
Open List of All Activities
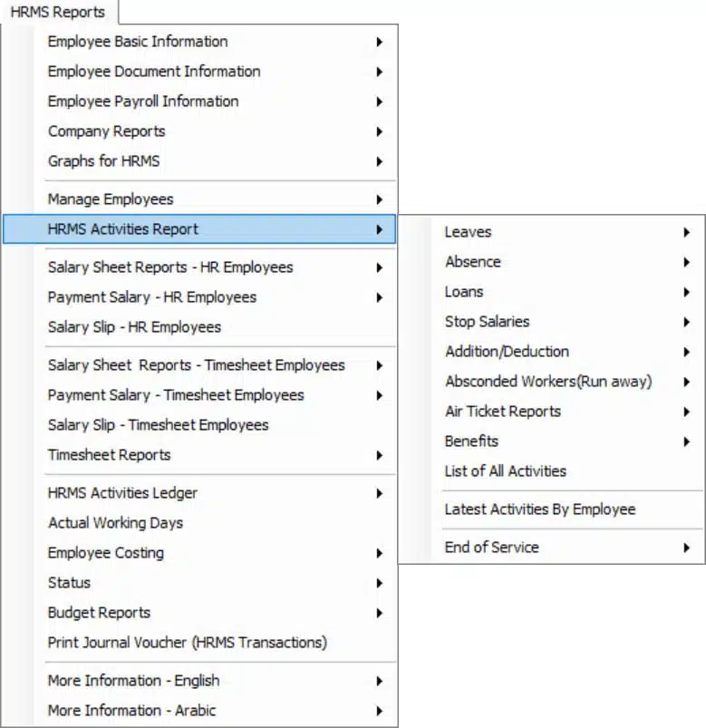pos(552,471)
